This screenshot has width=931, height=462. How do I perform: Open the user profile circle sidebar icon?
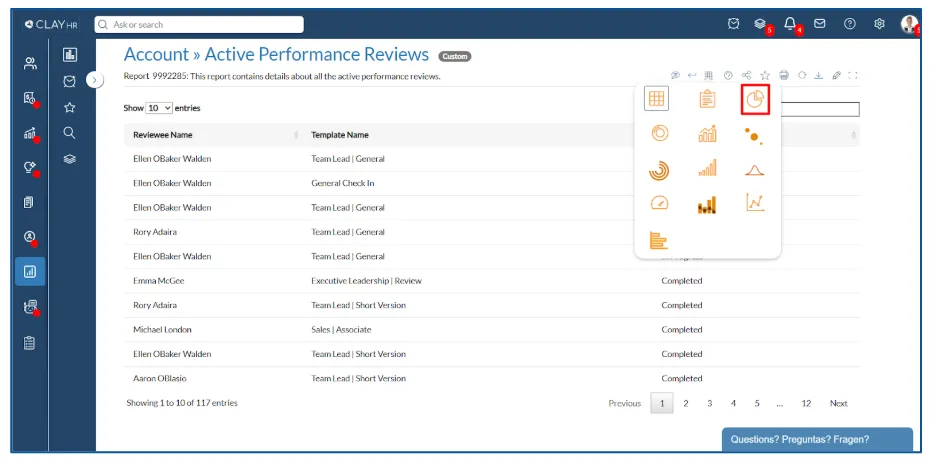coord(30,237)
